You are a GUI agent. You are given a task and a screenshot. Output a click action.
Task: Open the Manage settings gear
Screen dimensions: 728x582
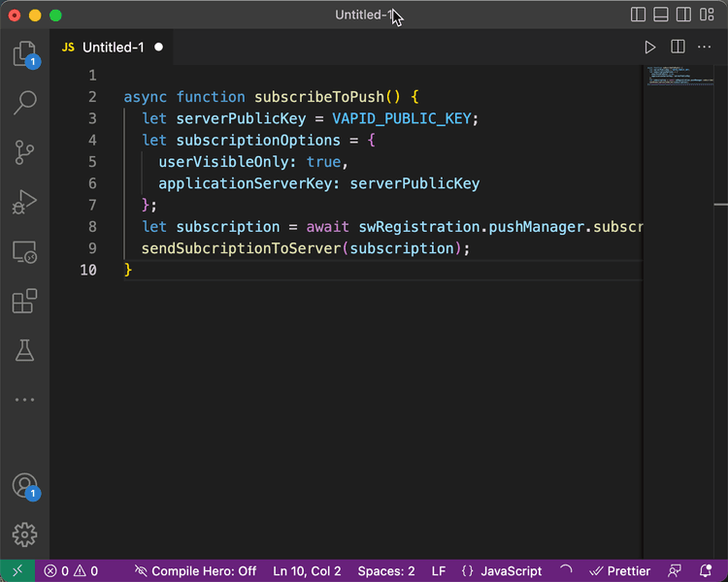[24, 534]
